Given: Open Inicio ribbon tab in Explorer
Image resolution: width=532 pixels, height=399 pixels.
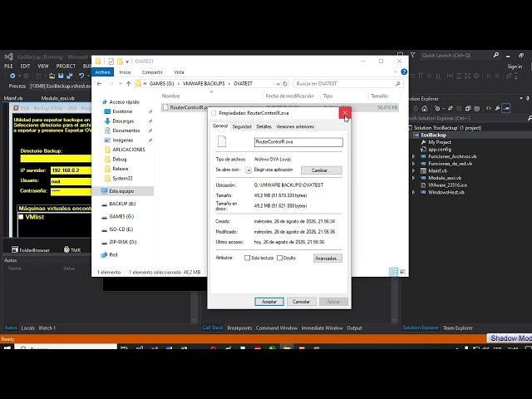Looking at the screenshot, I should click(125, 72).
